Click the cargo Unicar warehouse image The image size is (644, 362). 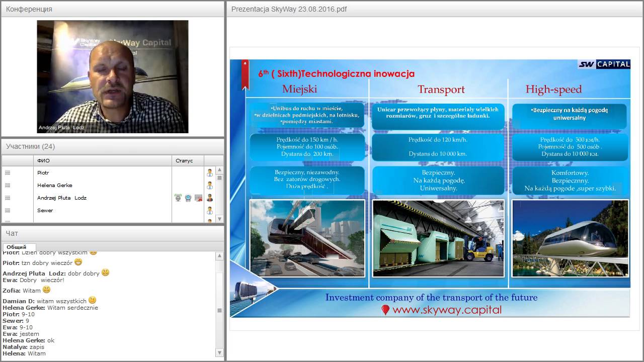click(438, 238)
